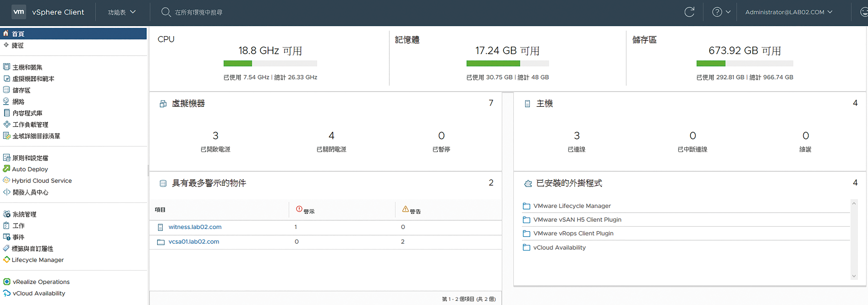Open 網路 in sidebar
Image resolution: width=868 pixels, height=305 pixels.
(x=18, y=102)
